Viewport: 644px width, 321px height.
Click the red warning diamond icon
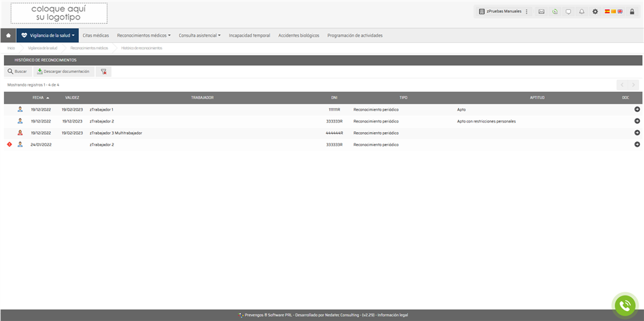pos(9,144)
